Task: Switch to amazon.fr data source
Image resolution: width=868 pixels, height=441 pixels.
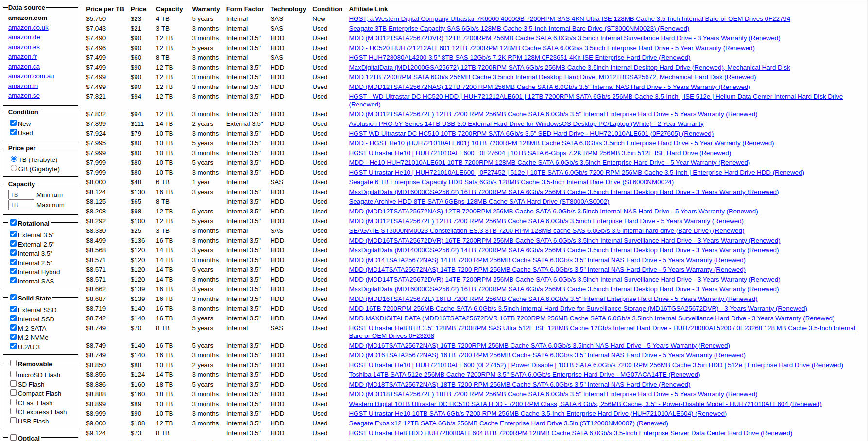Action: (22, 57)
